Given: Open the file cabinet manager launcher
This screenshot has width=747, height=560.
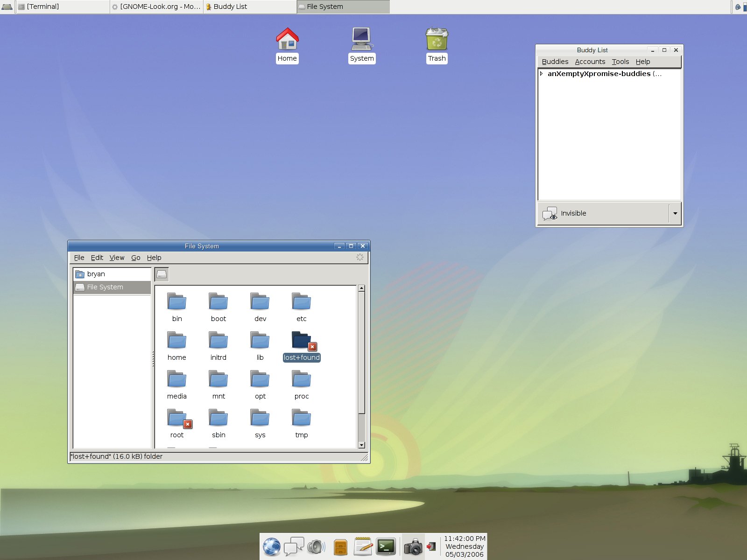Looking at the screenshot, I should point(341,547).
